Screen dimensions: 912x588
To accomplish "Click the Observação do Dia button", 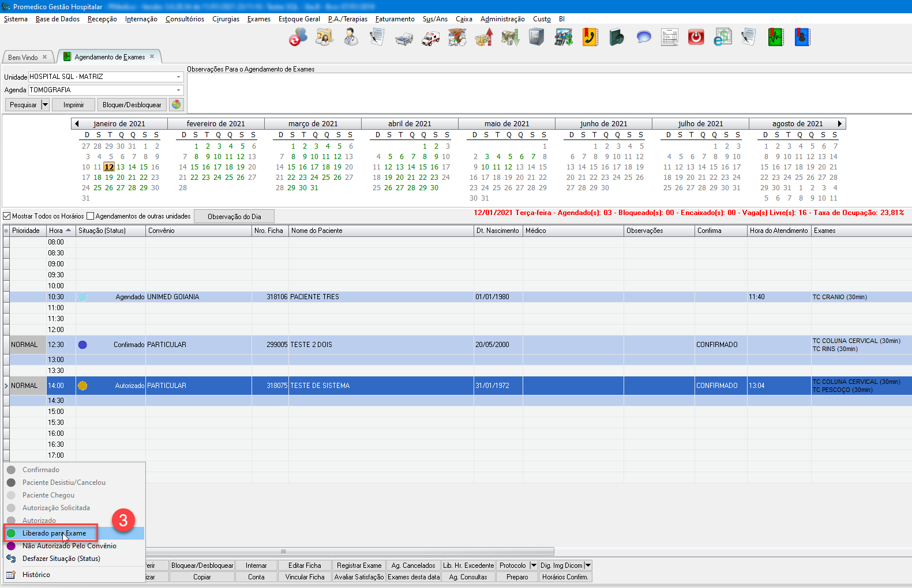I will [234, 217].
